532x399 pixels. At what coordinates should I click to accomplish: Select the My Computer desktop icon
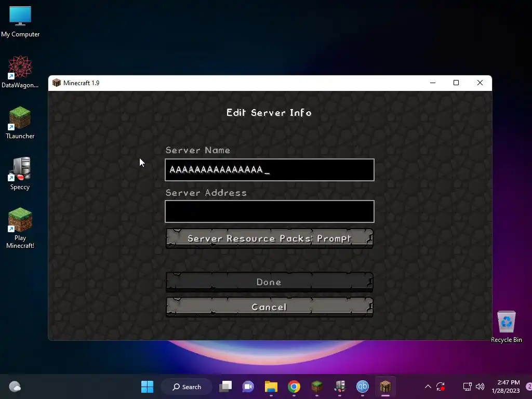pos(20,22)
